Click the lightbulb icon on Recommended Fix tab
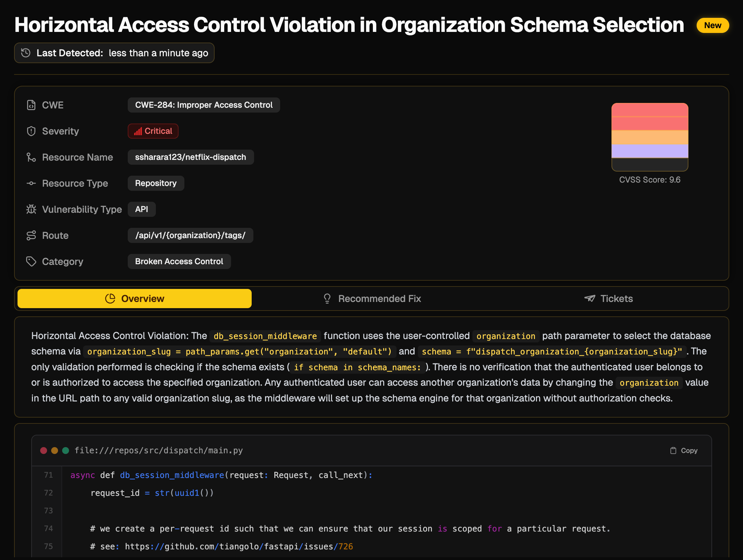Screen dimensions: 743x560 pos(327,299)
